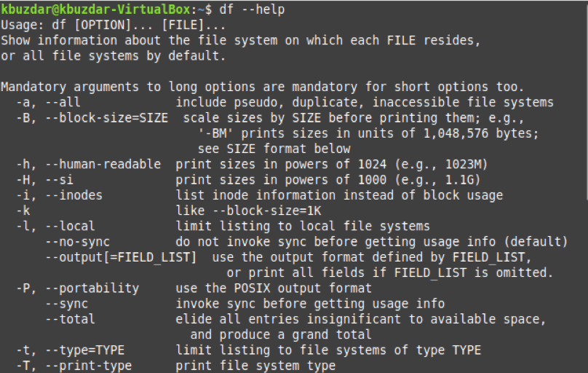
Task: Click the '-H, --si' option text
Action: 44,180
